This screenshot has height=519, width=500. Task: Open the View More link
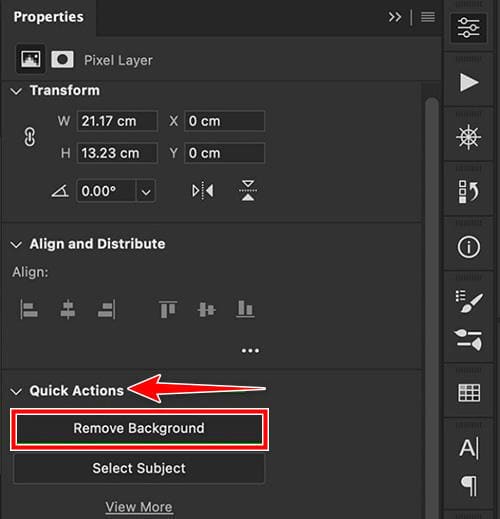pos(139,507)
